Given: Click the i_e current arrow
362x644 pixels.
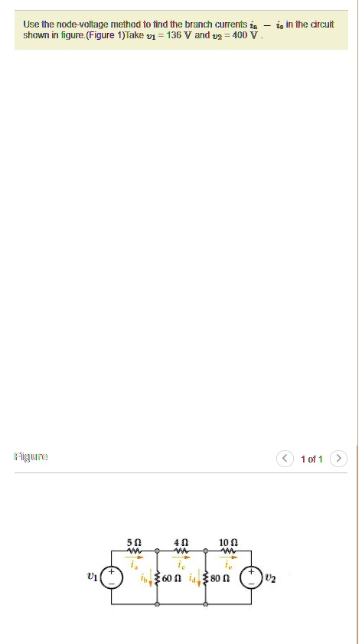Looking at the screenshot, I should coord(229,557).
